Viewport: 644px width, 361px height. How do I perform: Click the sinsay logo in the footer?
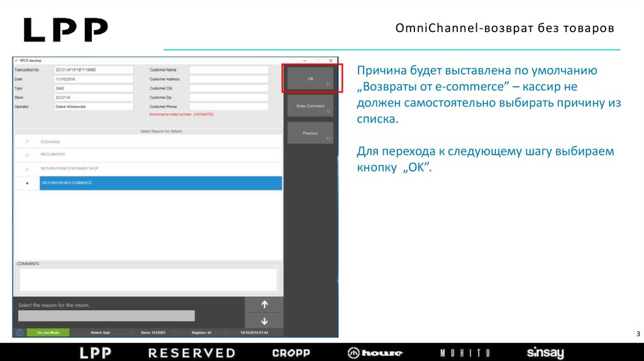(x=545, y=353)
